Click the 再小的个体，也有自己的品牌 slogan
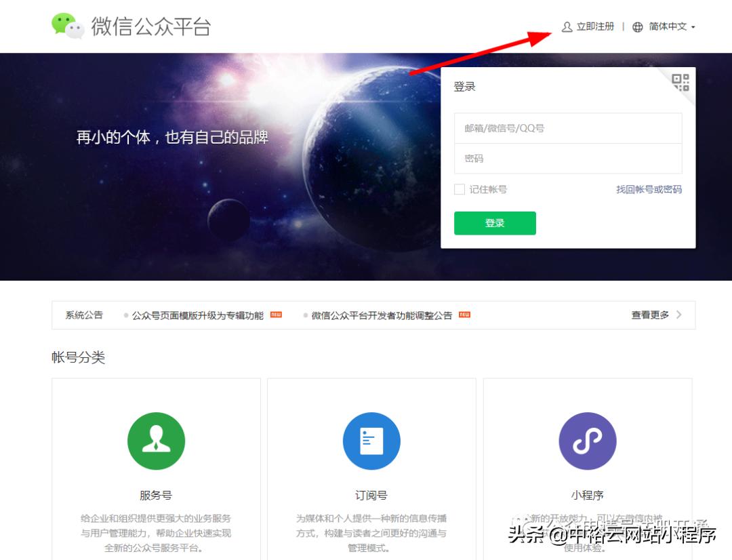This screenshot has width=732, height=560. tap(172, 138)
